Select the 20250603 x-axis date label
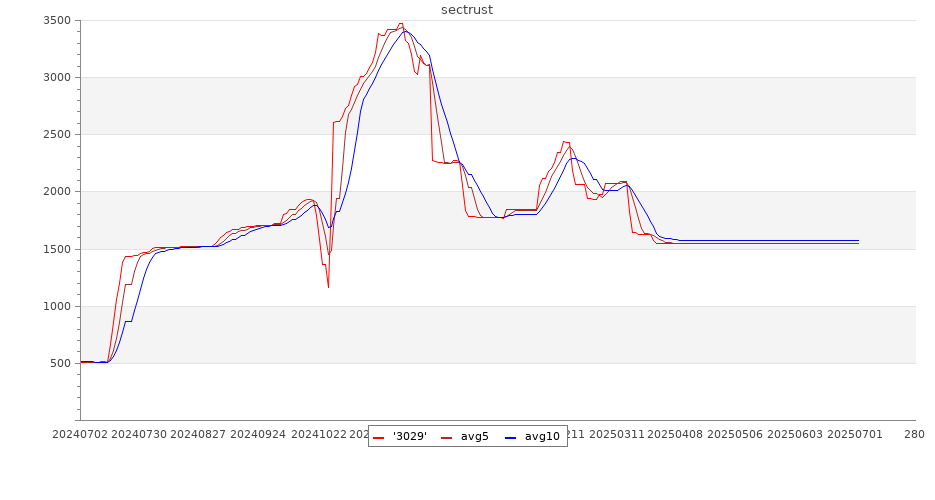This screenshot has width=935, height=500. (795, 434)
